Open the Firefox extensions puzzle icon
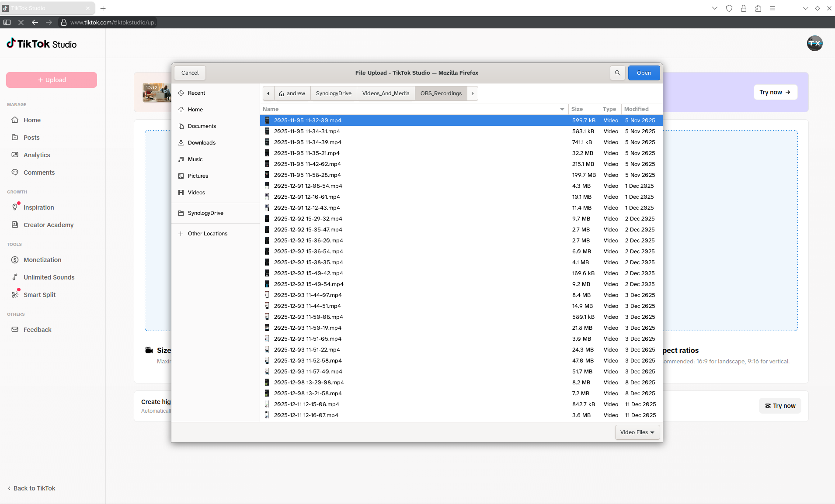This screenshot has width=835, height=504. point(758,8)
